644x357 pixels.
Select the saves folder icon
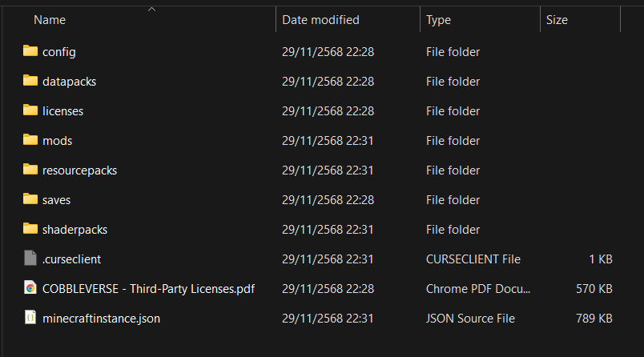30,199
